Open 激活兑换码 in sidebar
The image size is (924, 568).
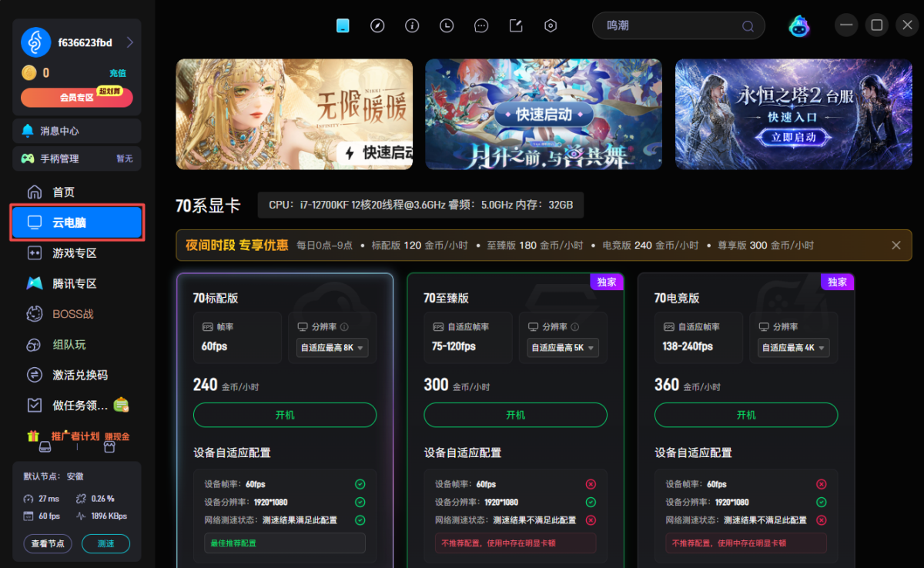click(x=77, y=375)
